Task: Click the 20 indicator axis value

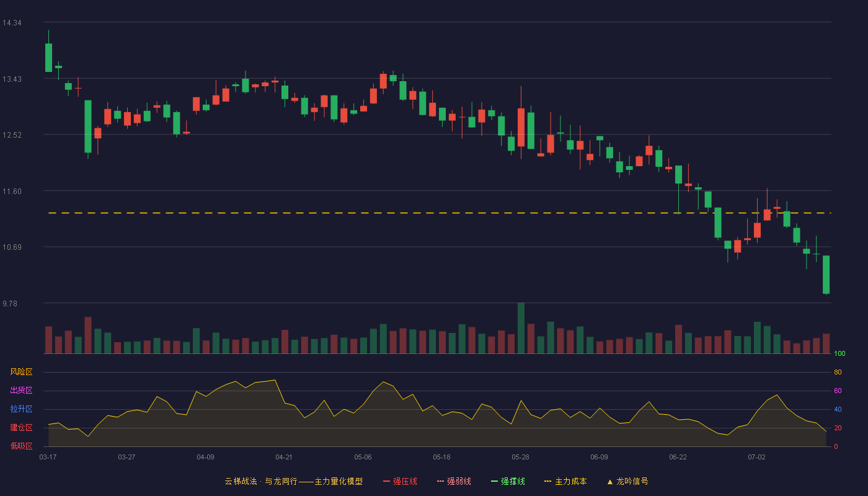Action: [x=838, y=428]
